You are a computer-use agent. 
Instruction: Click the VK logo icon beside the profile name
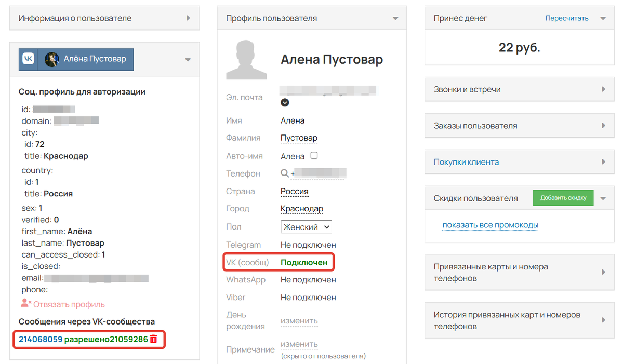[28, 59]
